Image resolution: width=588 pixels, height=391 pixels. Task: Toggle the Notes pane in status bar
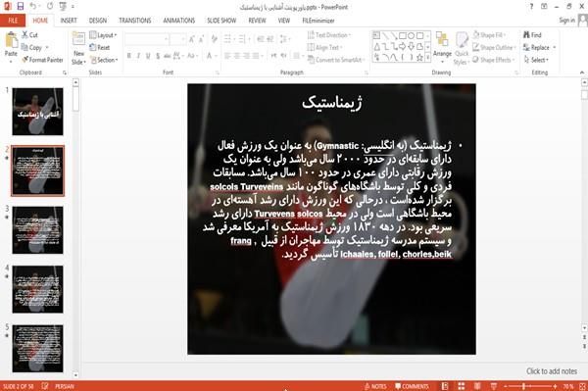pos(375,386)
